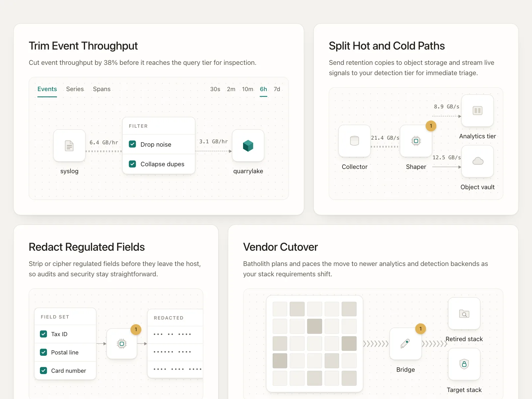Open the Shaper processor chip node

416,141
